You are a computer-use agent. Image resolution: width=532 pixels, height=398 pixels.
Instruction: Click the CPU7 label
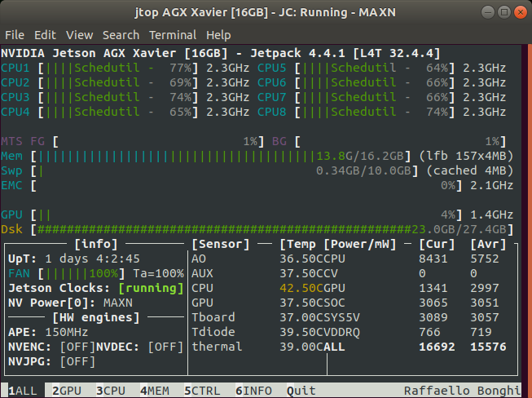pyautogui.click(x=272, y=97)
